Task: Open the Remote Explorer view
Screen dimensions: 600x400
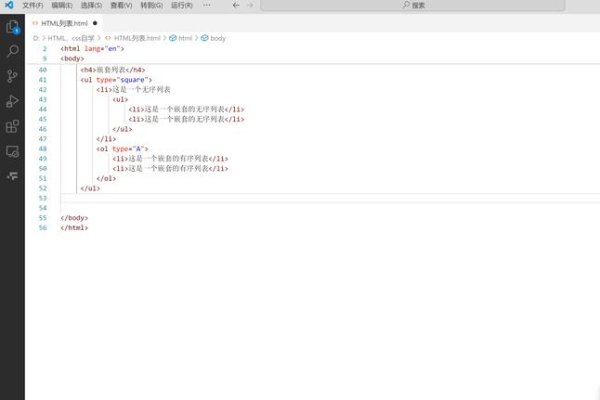Action: (12, 152)
